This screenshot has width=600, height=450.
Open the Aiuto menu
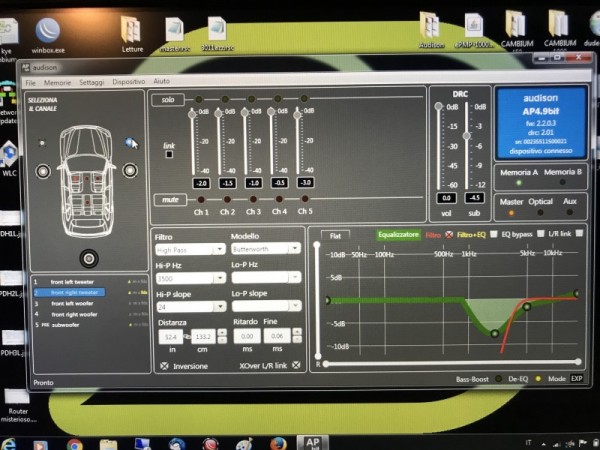pyautogui.click(x=161, y=81)
